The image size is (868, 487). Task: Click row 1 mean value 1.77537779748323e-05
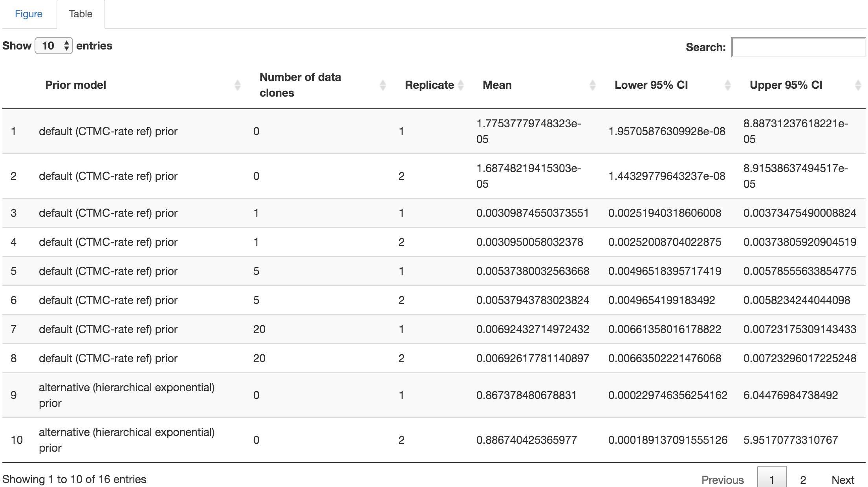click(x=528, y=131)
